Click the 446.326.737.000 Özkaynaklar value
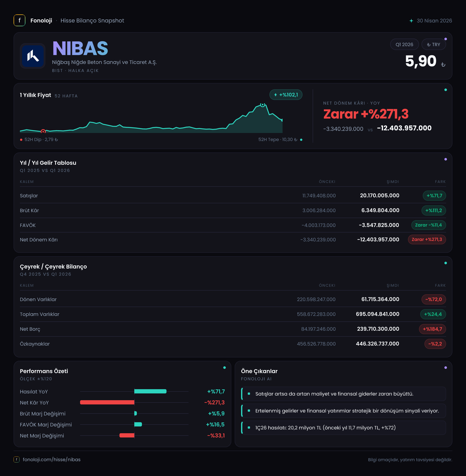This screenshot has width=466, height=476. click(377, 344)
